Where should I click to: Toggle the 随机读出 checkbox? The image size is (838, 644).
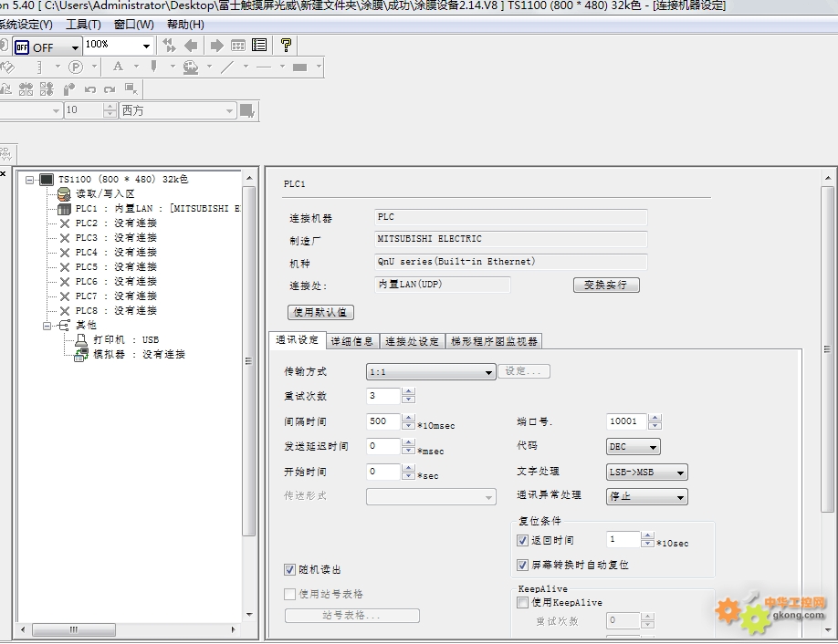click(289, 570)
